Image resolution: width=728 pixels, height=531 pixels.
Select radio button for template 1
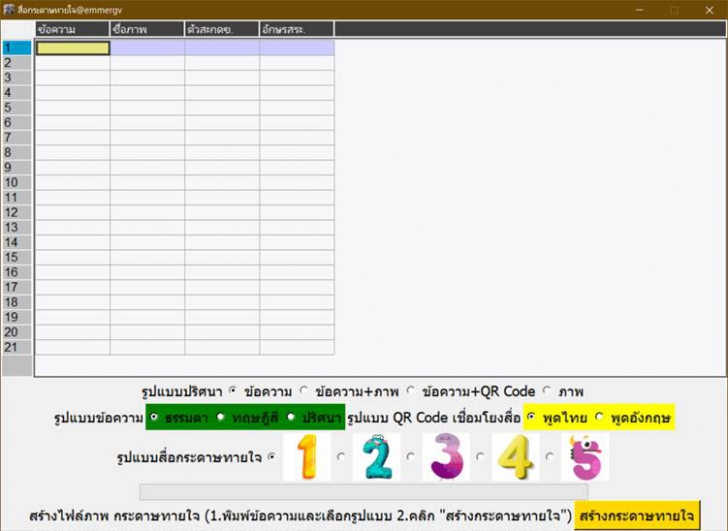(272, 457)
